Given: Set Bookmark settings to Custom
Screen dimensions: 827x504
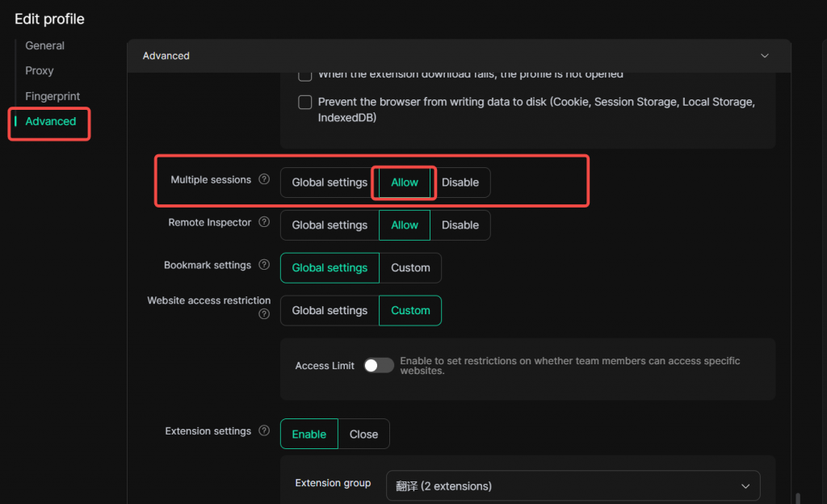Looking at the screenshot, I should tap(410, 268).
